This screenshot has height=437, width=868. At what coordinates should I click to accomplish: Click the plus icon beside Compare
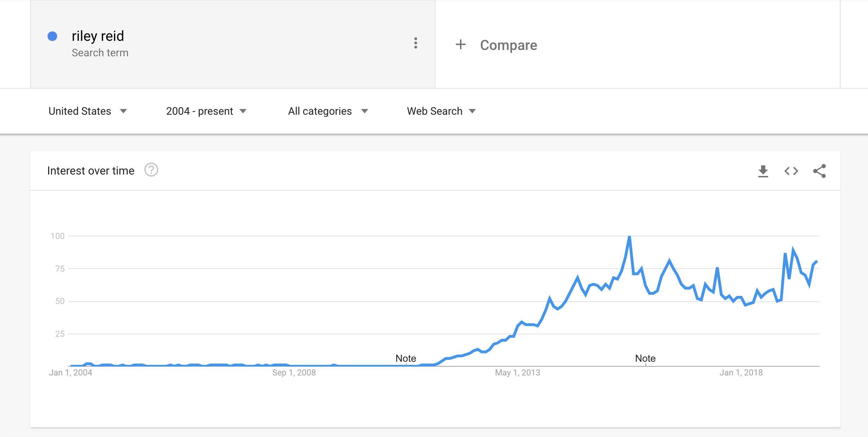tap(460, 45)
